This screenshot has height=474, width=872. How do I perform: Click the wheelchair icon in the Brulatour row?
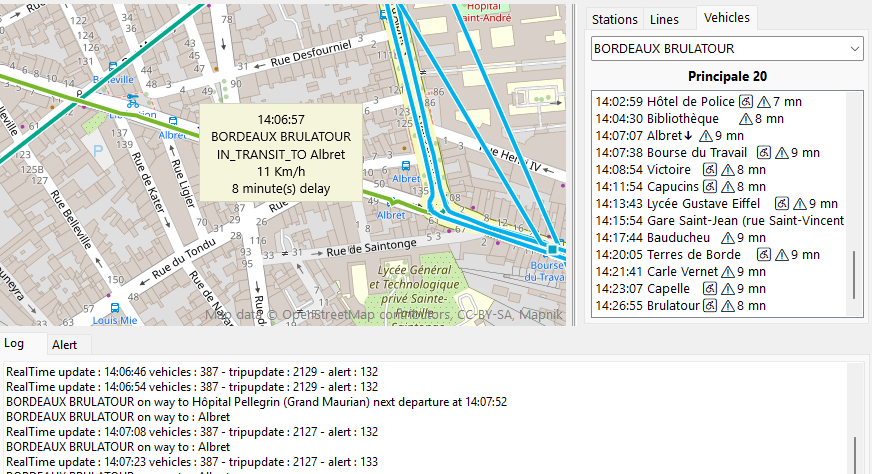tap(709, 306)
